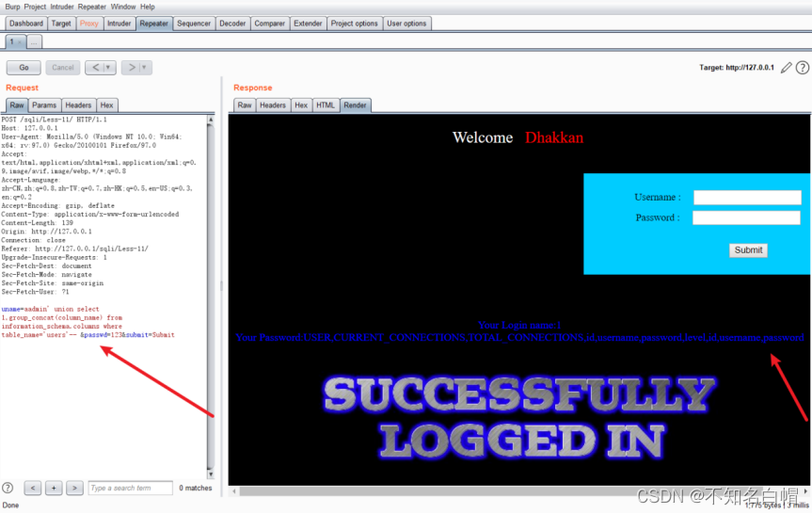Select the request Params tab
The height and width of the screenshot is (514, 812).
pos(44,105)
